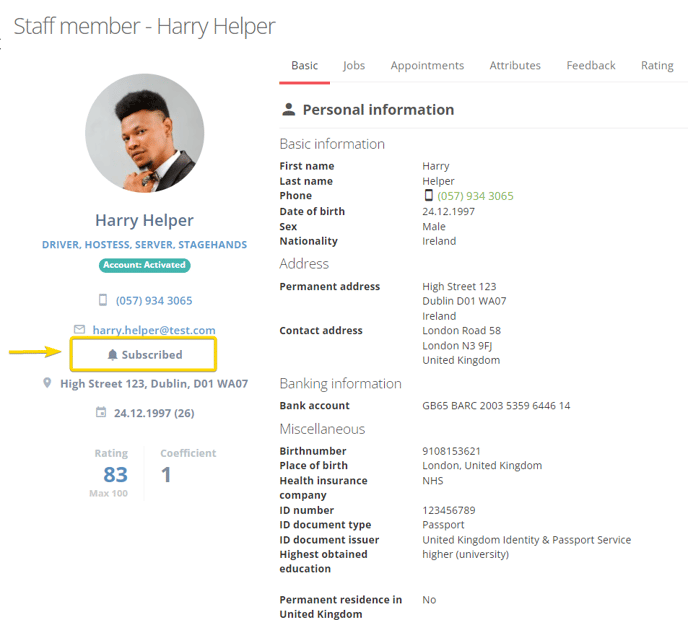Open the Appointments tab
Screen dimensions: 688x620
(427, 65)
